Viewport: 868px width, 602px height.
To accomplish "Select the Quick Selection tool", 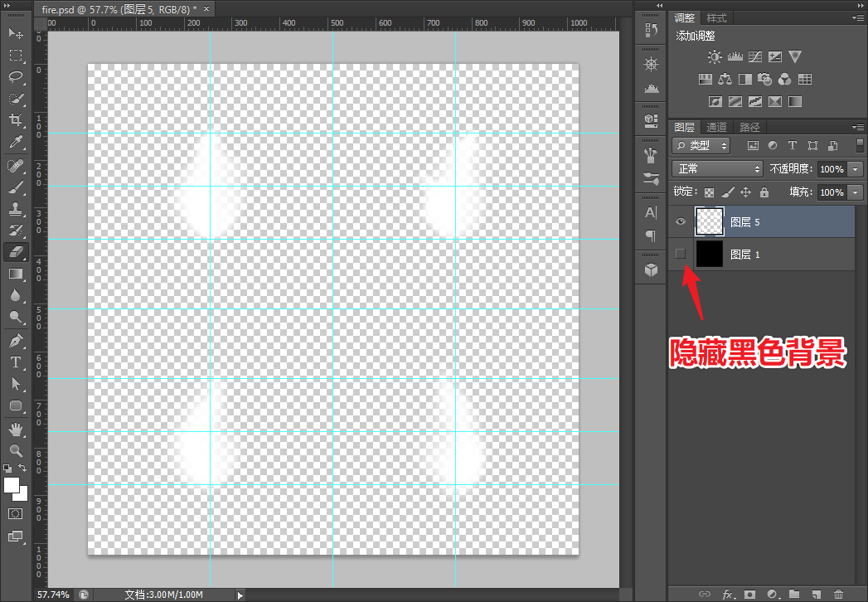I will coord(16,99).
